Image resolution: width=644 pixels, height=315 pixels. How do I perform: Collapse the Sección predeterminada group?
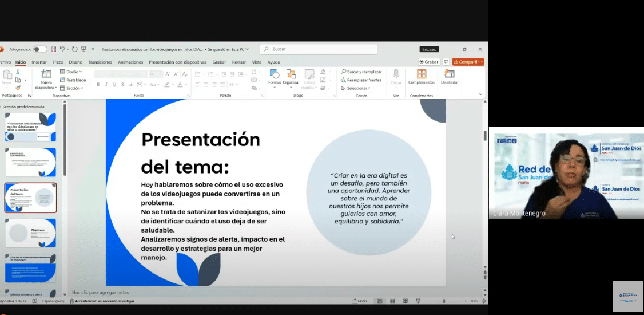[1, 107]
